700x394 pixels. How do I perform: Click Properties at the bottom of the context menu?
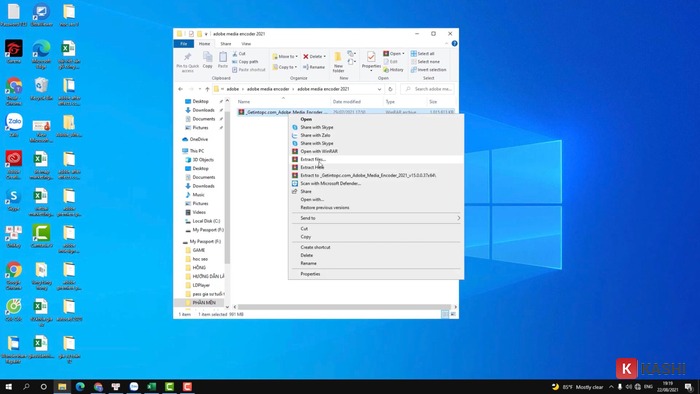click(375, 274)
